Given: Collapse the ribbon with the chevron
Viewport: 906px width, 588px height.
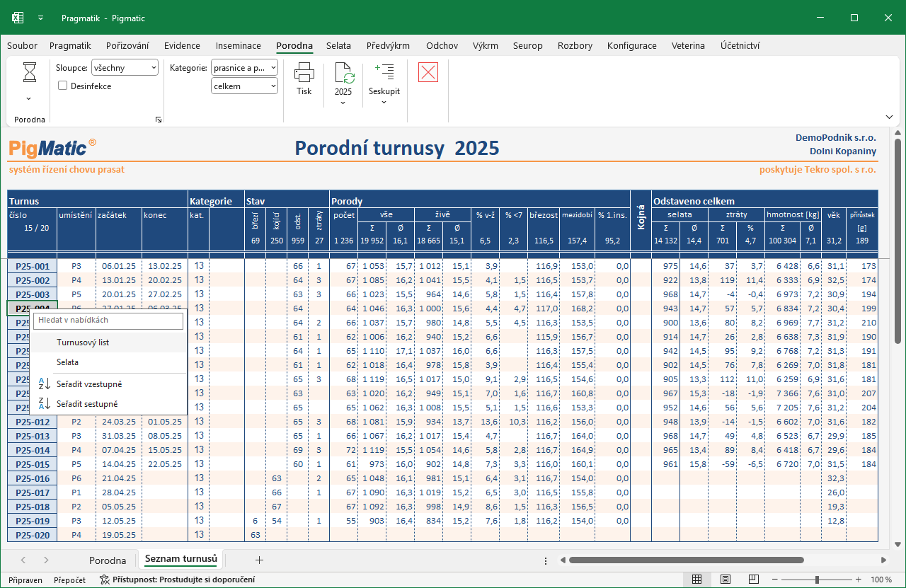Looking at the screenshot, I should (889, 117).
